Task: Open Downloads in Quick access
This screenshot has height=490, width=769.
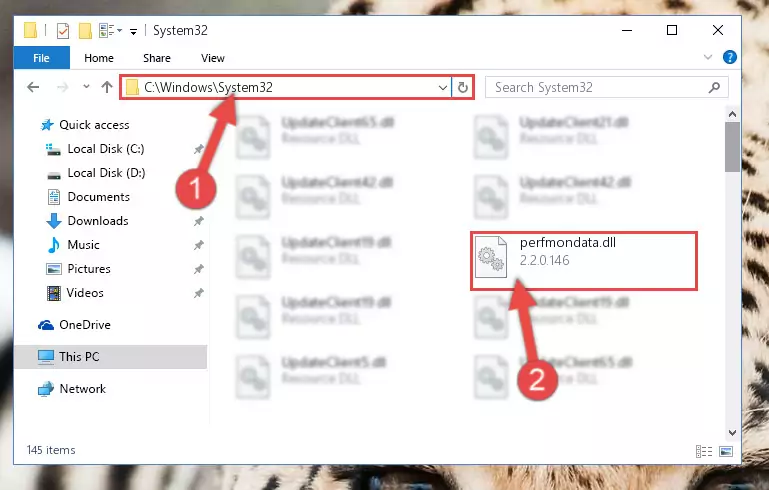Action: pyautogui.click(x=98, y=221)
